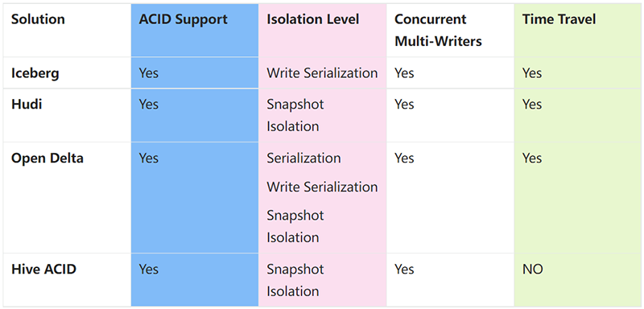
Task: Click Open Delta's Concurrent Multi-Writers Yes
Action: (405, 158)
